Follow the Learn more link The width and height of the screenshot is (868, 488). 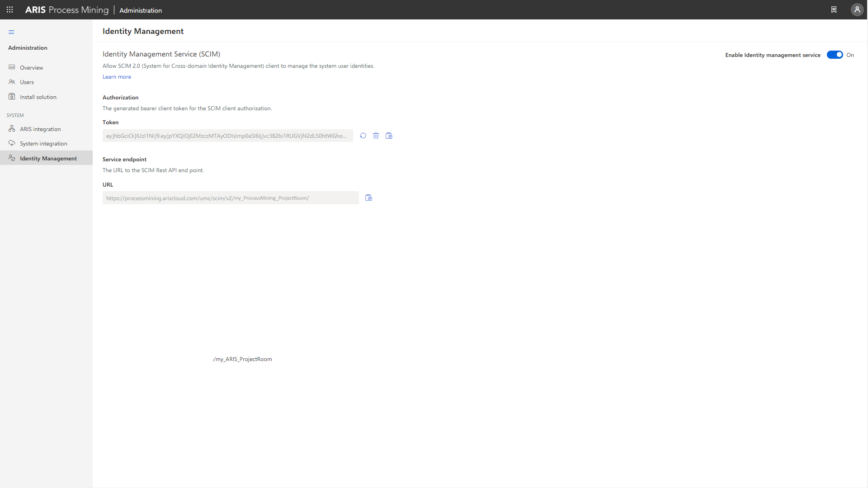(x=117, y=77)
